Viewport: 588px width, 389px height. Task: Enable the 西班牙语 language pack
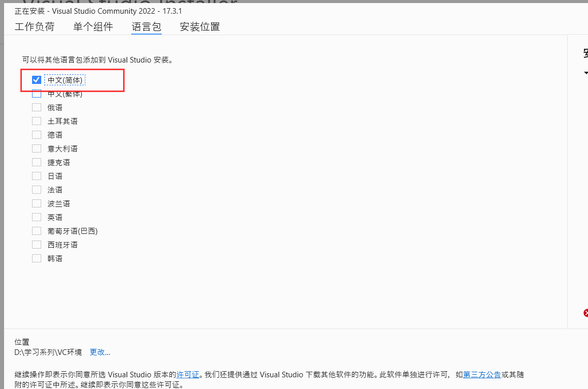click(37, 245)
